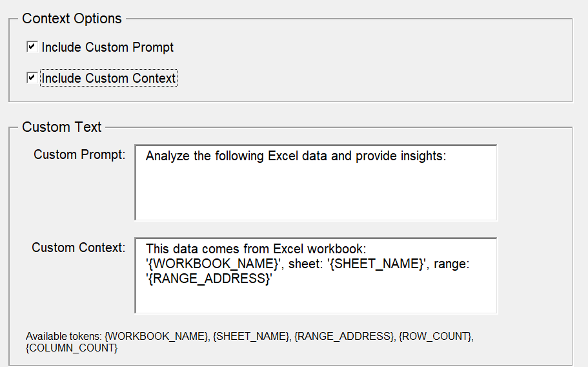Click {COLUMN_COUNT} in the available tokens list
The height and width of the screenshot is (367, 588).
pos(71,348)
